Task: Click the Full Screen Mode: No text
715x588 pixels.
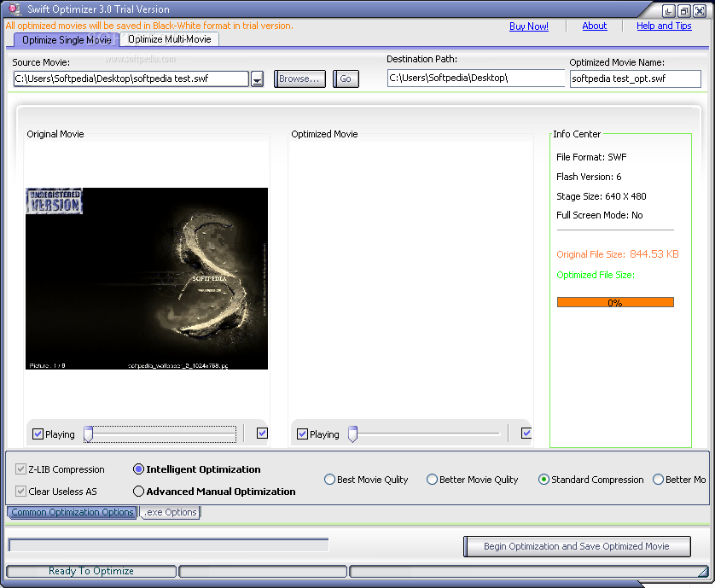Action: (x=599, y=215)
